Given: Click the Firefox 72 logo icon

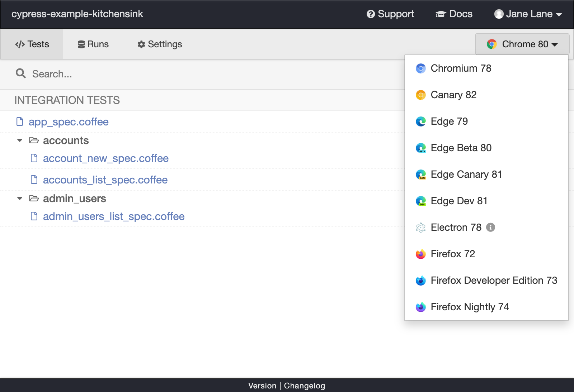Looking at the screenshot, I should coord(420,254).
